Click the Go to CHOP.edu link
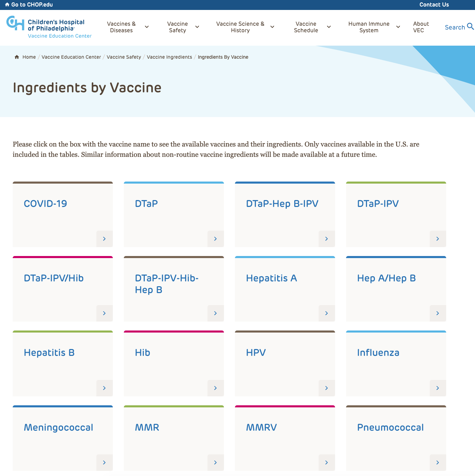 pos(32,4)
